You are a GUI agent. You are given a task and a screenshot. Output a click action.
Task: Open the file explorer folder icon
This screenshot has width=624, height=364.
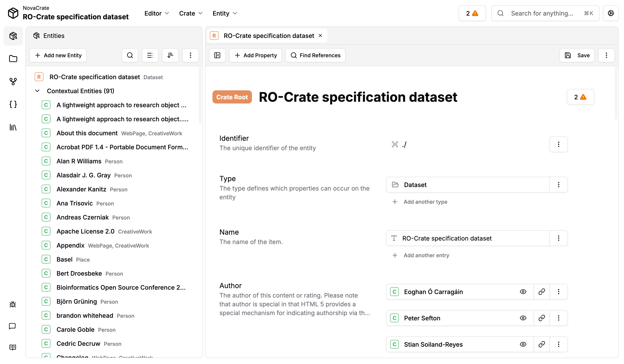(13, 59)
